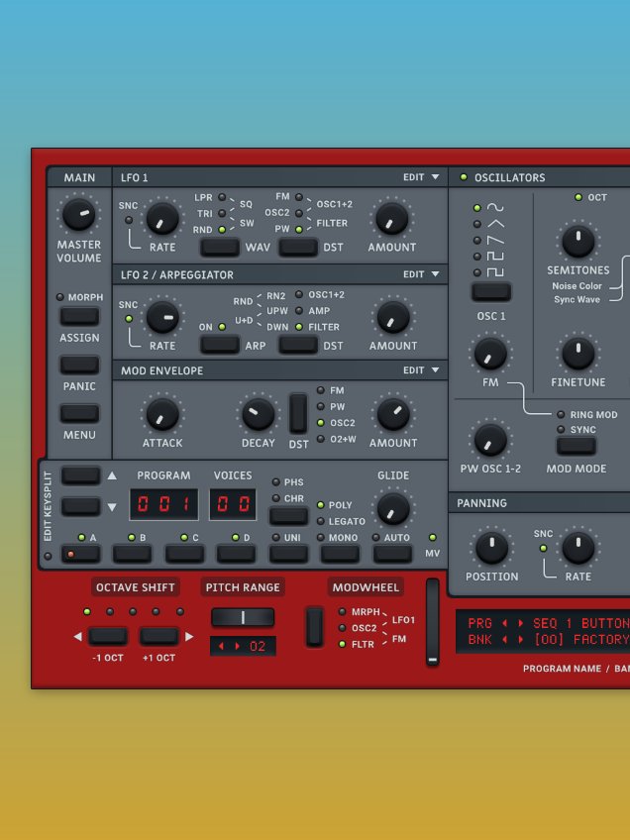Select slot D button

coord(236,554)
